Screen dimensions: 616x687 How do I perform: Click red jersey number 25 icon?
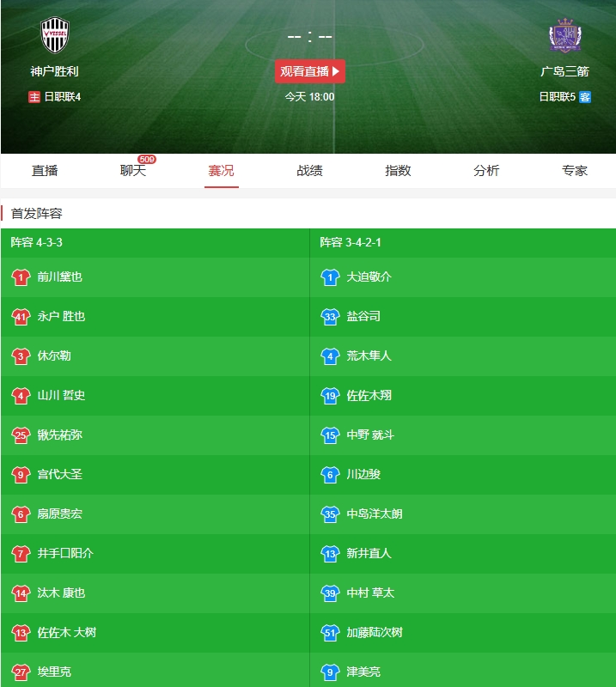tap(21, 435)
